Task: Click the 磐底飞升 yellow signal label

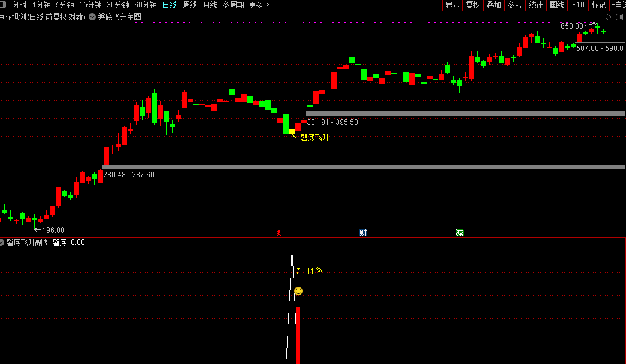Action: tap(314, 137)
